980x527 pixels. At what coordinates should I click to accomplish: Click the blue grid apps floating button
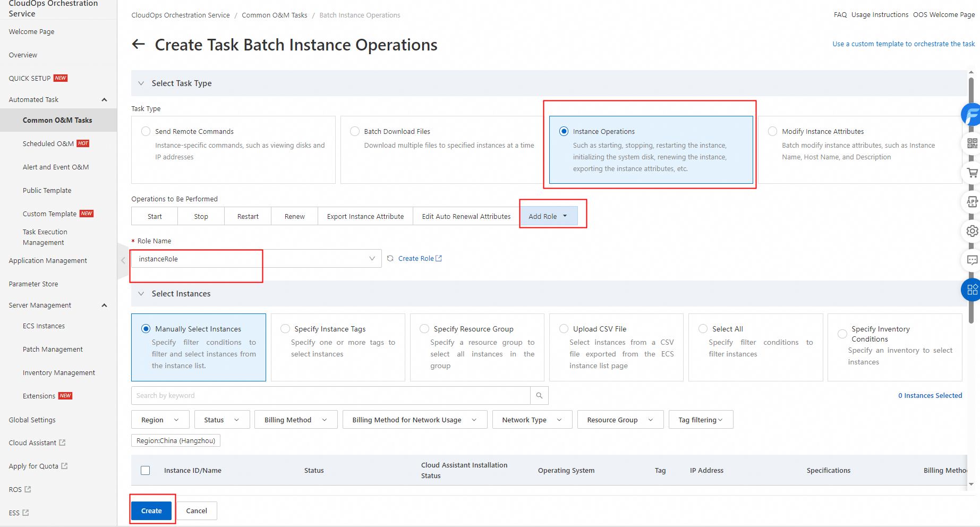click(972, 290)
